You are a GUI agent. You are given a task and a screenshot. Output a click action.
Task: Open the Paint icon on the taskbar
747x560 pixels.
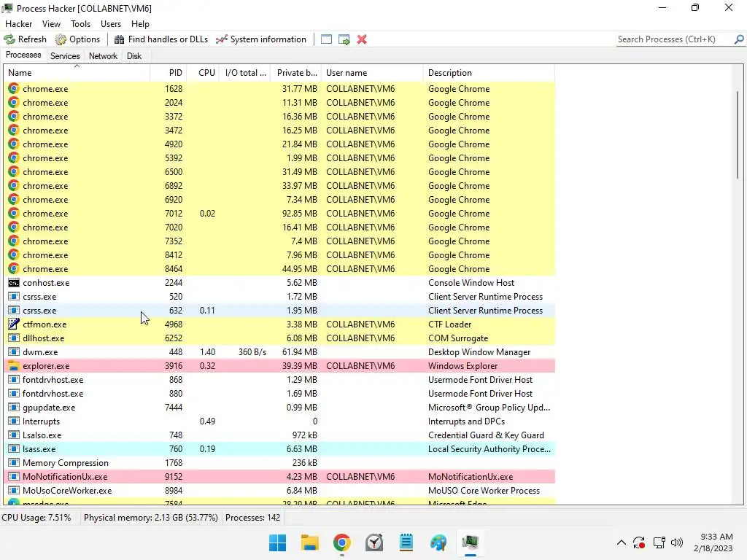[438, 542]
